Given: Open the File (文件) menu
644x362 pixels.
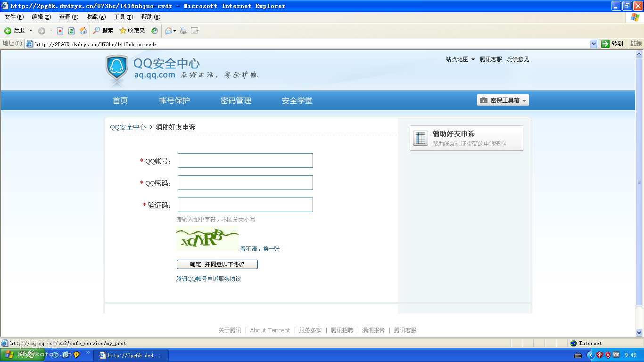Looking at the screenshot, I should pos(14,17).
